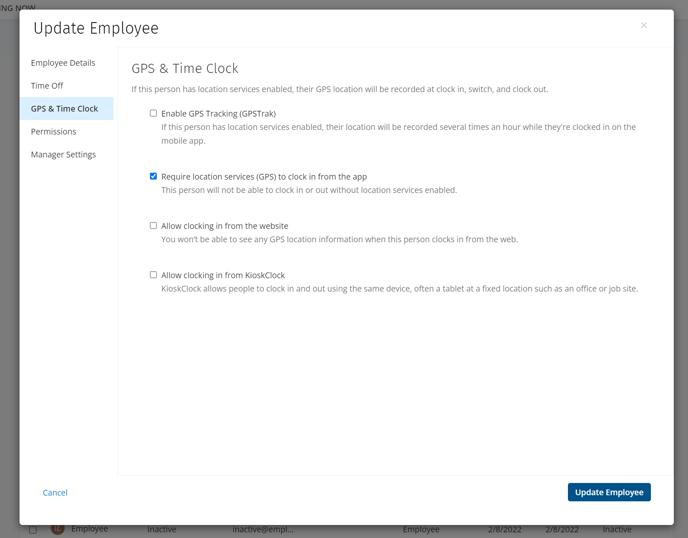Click the Allow clocking in from KioskClock label
This screenshot has height=538, width=688.
(x=223, y=275)
